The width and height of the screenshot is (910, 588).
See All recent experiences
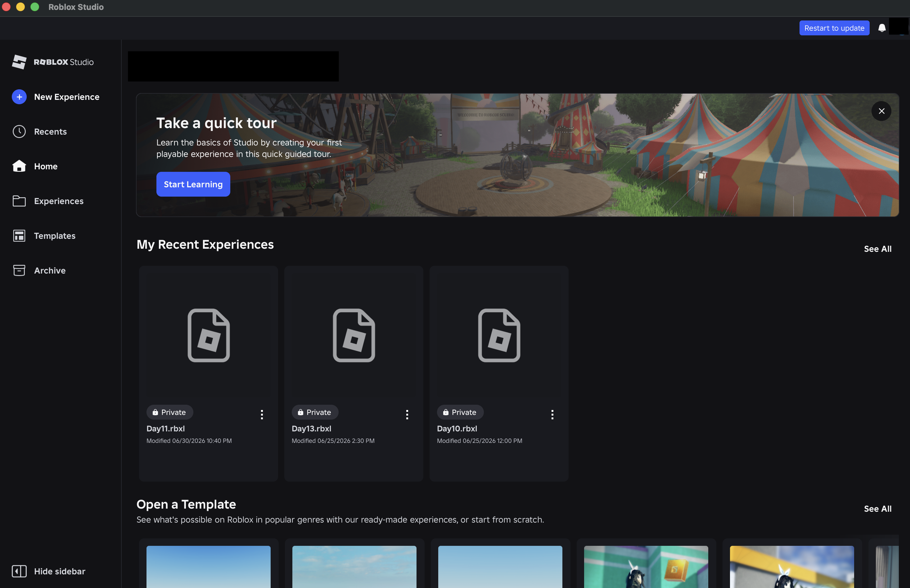pyautogui.click(x=877, y=249)
